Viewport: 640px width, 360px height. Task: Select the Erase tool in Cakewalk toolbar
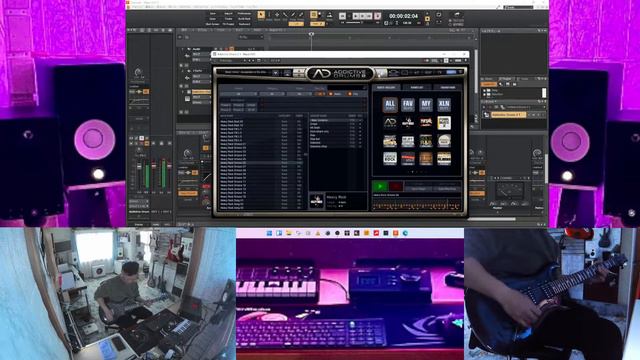pyautogui.click(x=301, y=16)
